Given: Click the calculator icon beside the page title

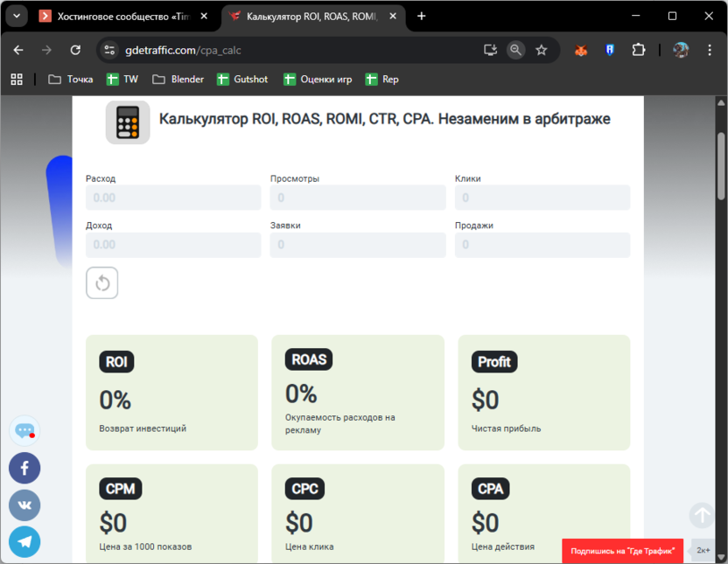Looking at the screenshot, I should (x=128, y=122).
